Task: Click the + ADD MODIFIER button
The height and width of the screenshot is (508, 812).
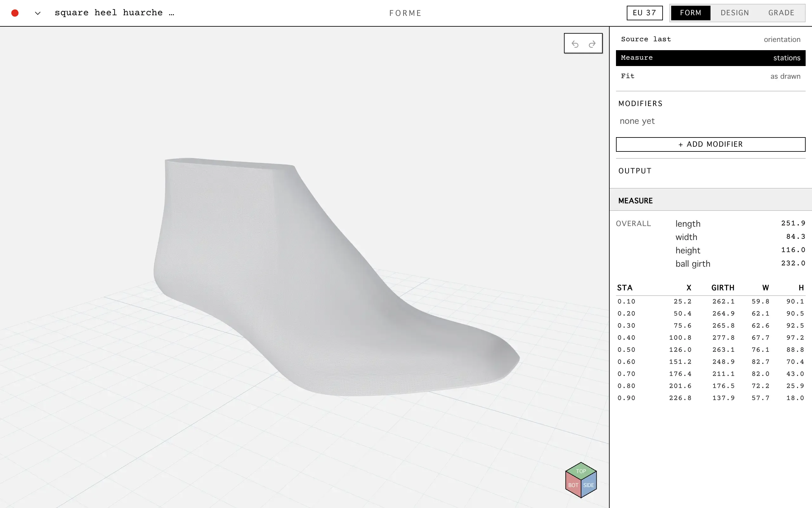Action: point(710,144)
